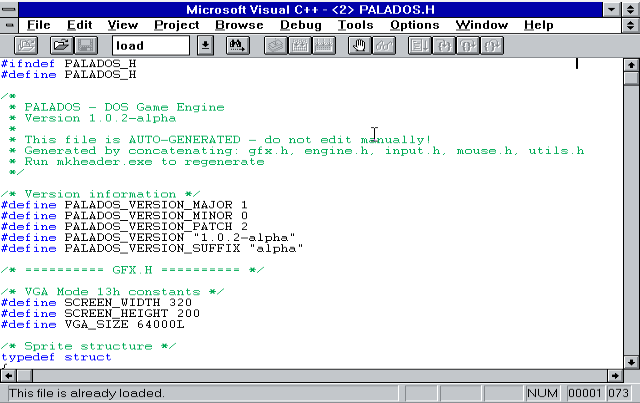Screen dimensions: 640x403
Task: Open the Window menu
Action: coord(482,25)
